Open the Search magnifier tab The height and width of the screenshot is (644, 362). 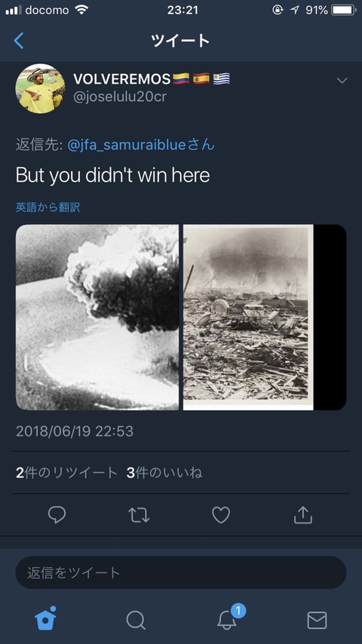tap(136, 620)
